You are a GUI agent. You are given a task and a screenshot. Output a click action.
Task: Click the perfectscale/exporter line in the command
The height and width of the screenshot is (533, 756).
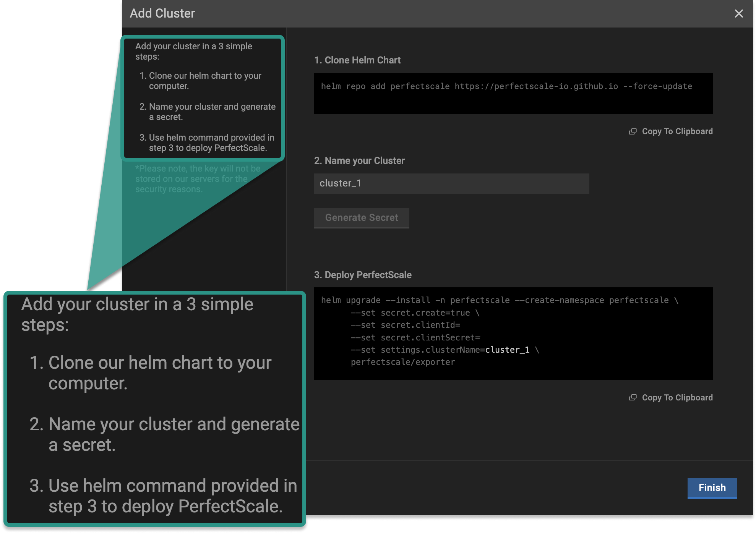tap(402, 362)
